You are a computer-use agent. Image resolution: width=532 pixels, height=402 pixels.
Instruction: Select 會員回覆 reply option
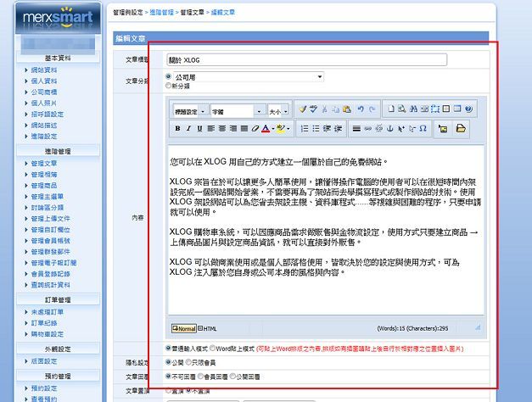pyautogui.click(x=200, y=377)
